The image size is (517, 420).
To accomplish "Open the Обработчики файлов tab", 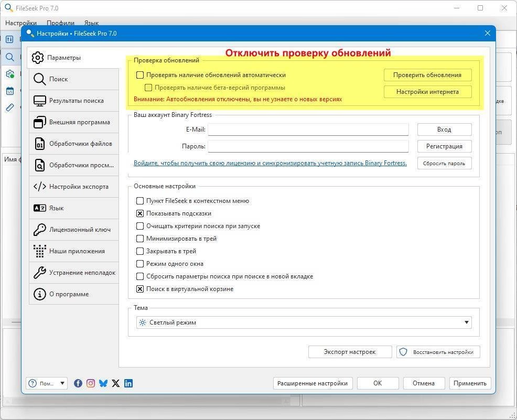I will (74, 144).
